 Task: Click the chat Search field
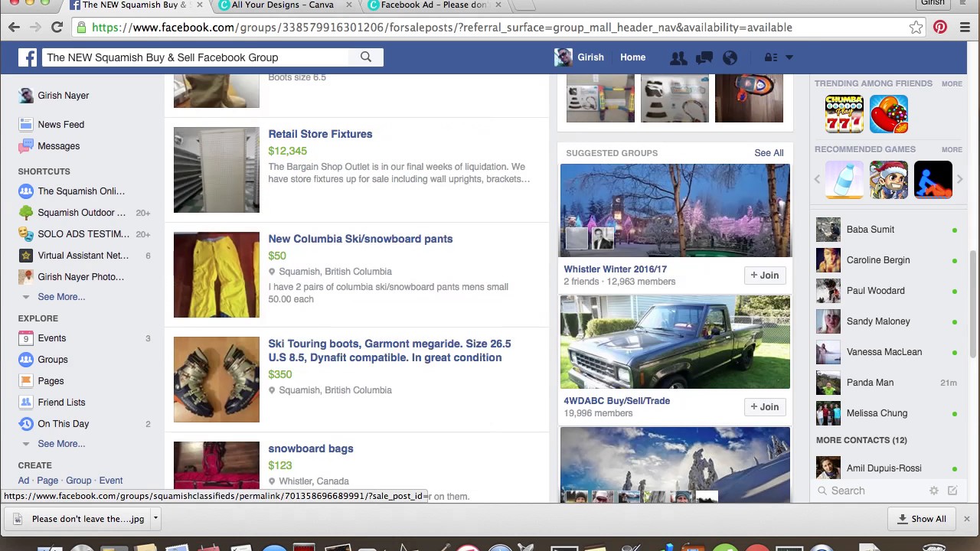pos(873,491)
